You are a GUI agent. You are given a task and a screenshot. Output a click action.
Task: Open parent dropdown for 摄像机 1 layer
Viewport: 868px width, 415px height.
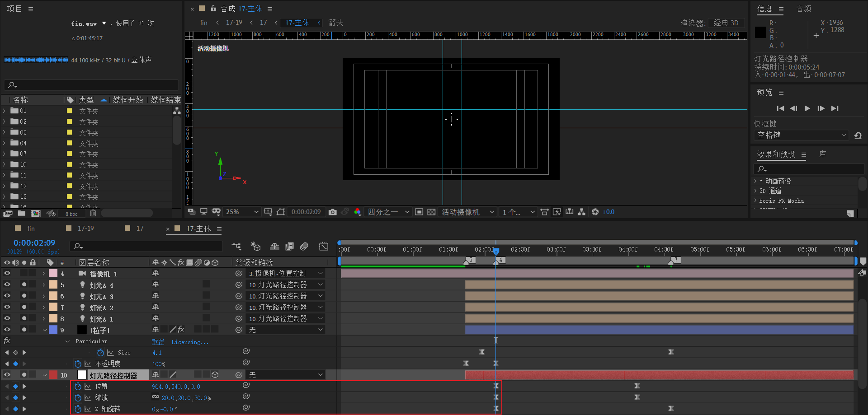click(285, 273)
